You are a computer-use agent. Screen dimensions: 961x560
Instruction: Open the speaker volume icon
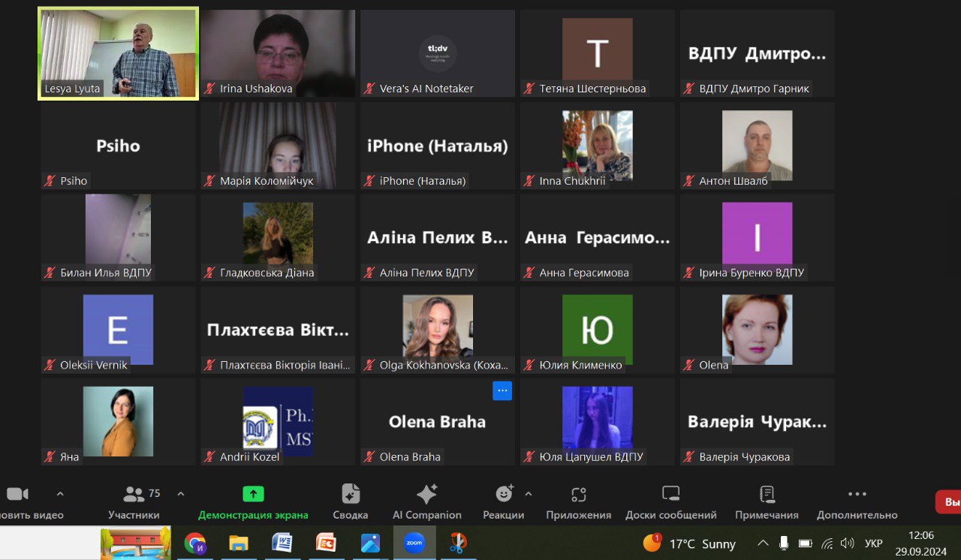click(848, 543)
